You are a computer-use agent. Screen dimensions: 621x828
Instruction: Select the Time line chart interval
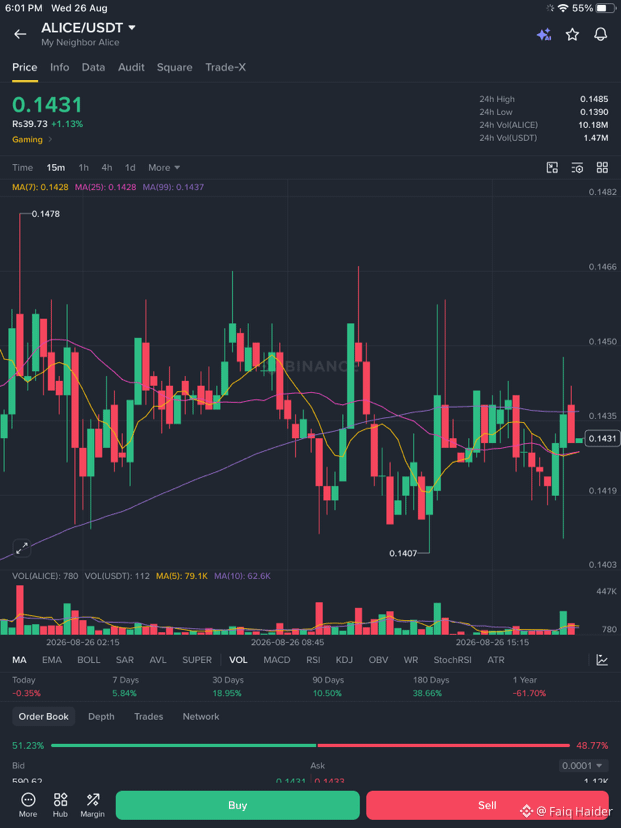[23, 168]
